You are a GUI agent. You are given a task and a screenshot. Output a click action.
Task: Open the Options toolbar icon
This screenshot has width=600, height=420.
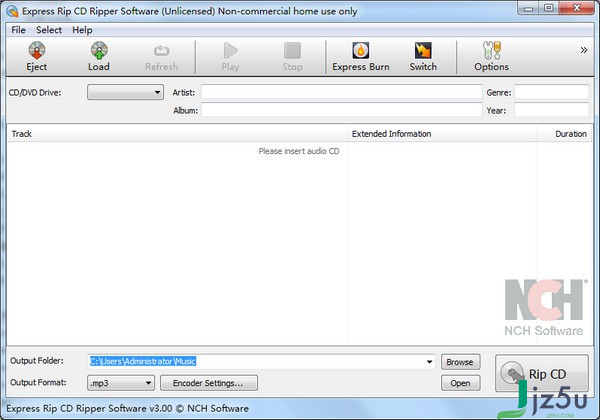pyautogui.click(x=491, y=56)
